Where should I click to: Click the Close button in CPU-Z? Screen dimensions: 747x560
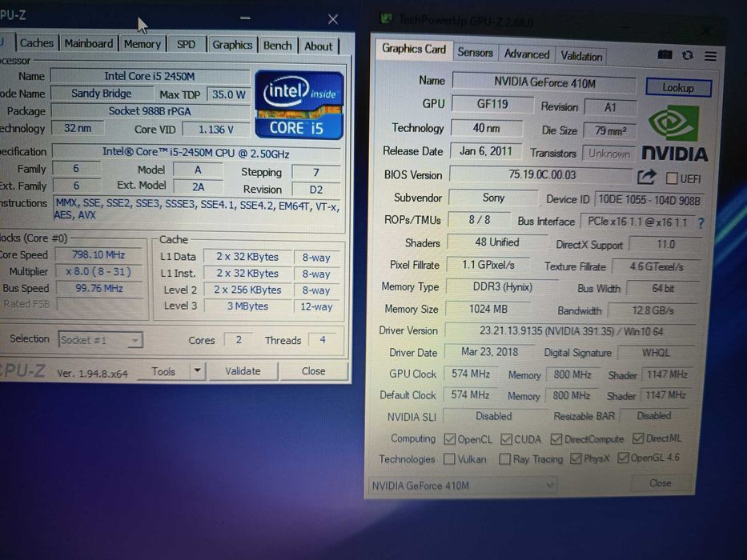coord(314,371)
